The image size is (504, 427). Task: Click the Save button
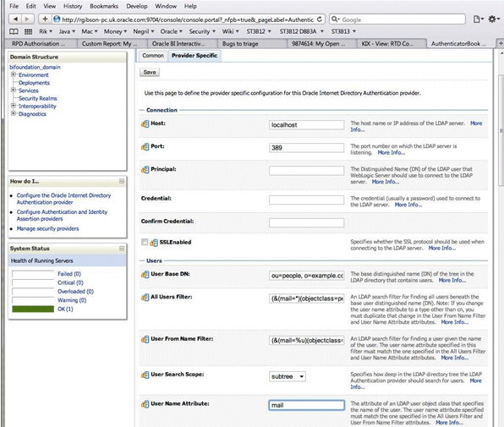click(150, 72)
